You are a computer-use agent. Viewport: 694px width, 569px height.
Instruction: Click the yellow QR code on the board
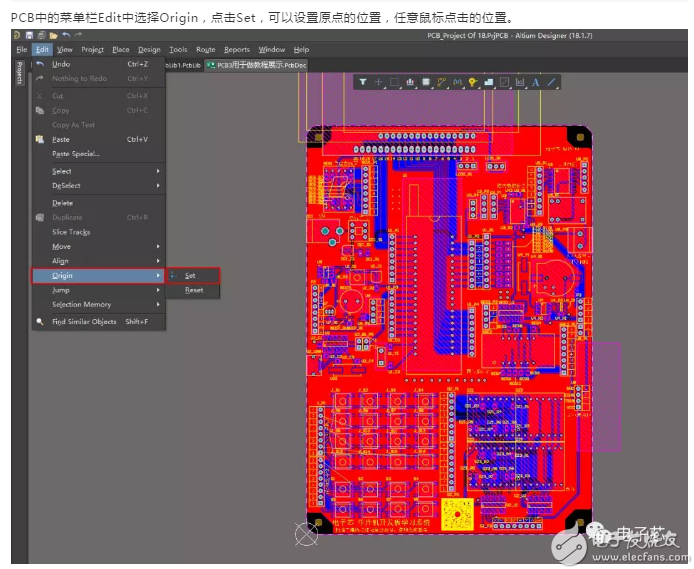click(457, 514)
